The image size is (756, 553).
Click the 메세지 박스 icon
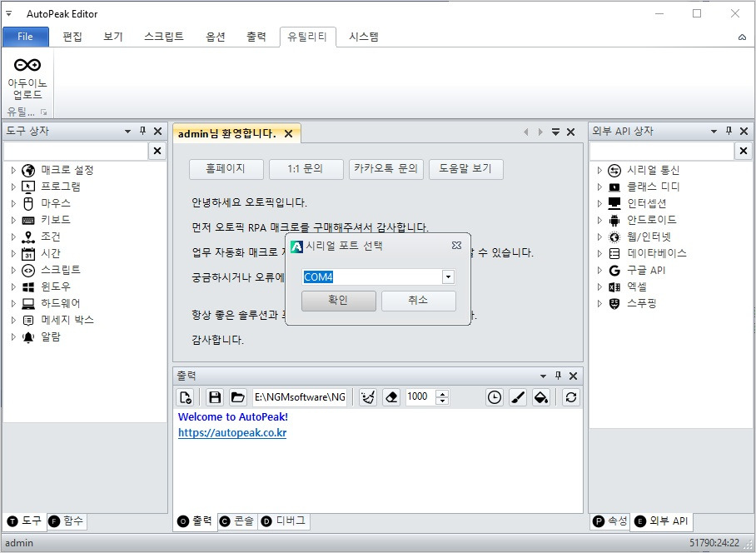pyautogui.click(x=28, y=320)
